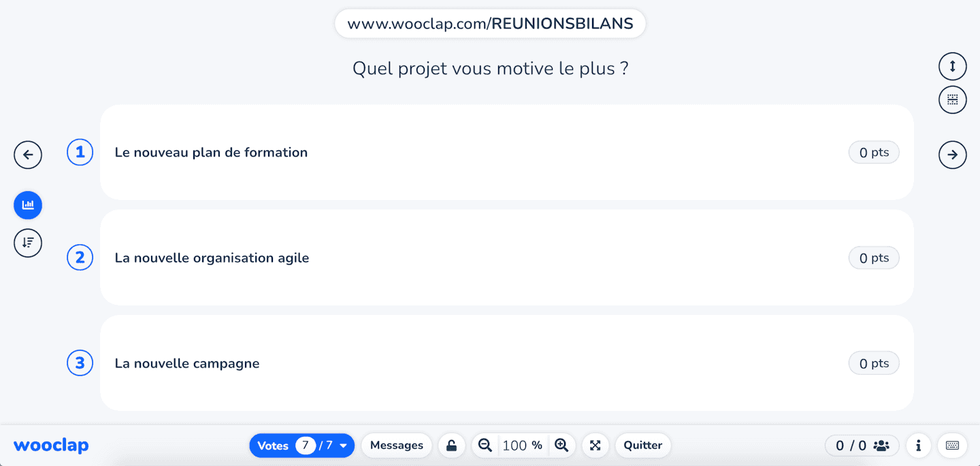980x466 pixels.
Task: Zoom out with the magnifier minus icon
Action: [x=485, y=446]
